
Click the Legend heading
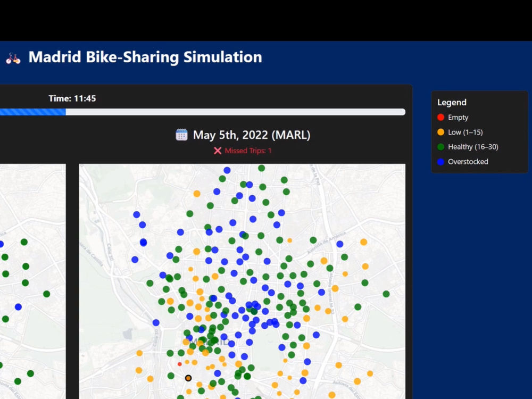(x=452, y=102)
